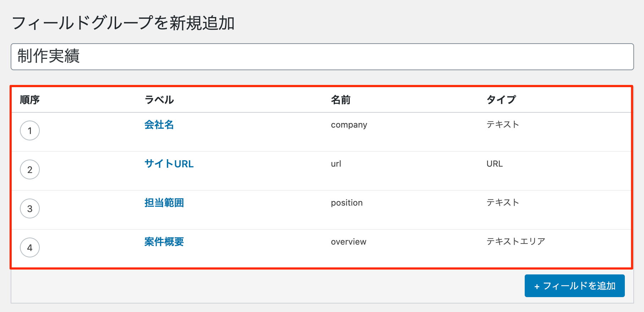Click the ラベル column header
Image resolution: width=644 pixels, height=312 pixels.
[159, 100]
